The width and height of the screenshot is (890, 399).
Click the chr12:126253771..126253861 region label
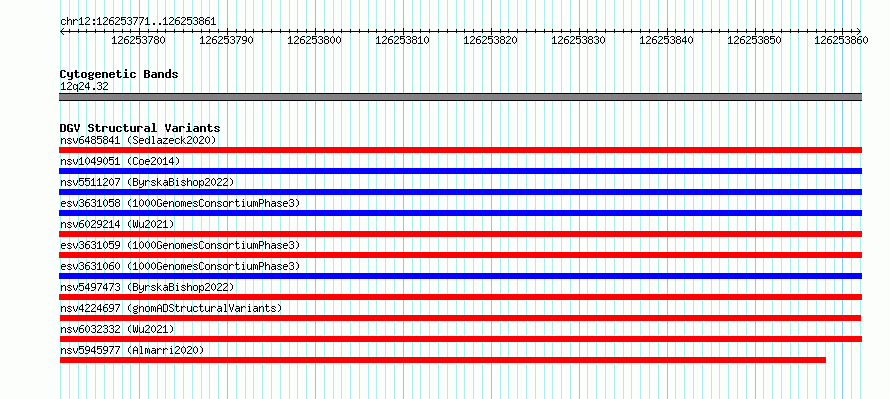(138, 21)
